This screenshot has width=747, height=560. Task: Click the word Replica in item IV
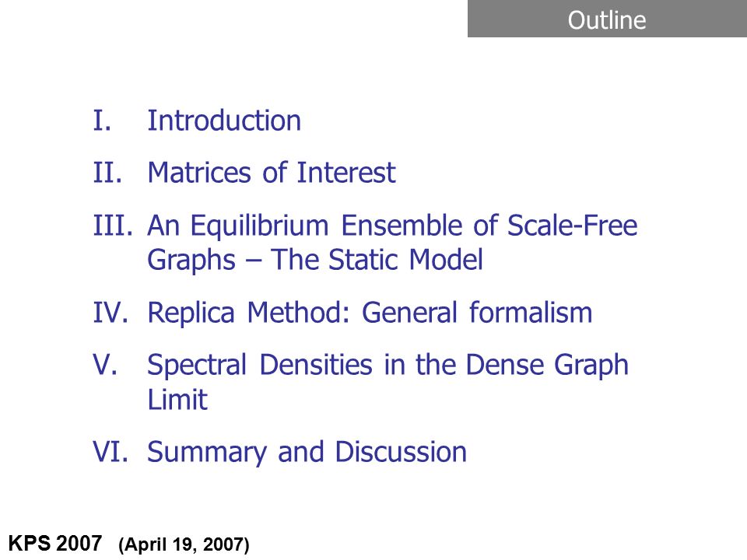click(191, 313)
